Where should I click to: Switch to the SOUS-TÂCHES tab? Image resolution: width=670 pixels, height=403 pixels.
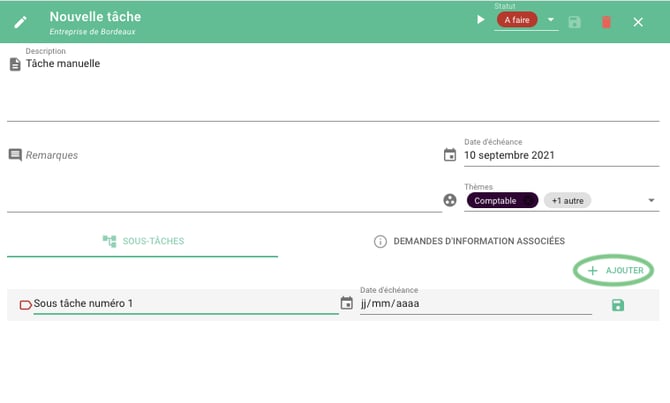tap(143, 241)
